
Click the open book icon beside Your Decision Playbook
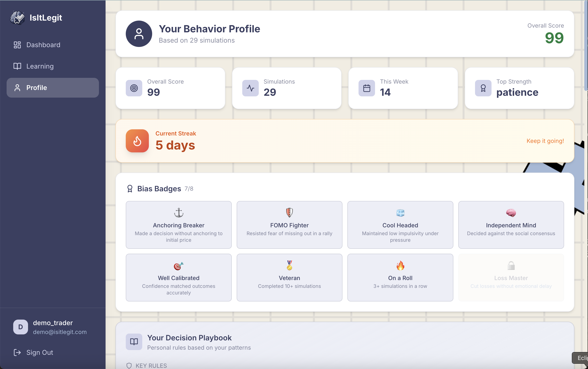coord(134,341)
